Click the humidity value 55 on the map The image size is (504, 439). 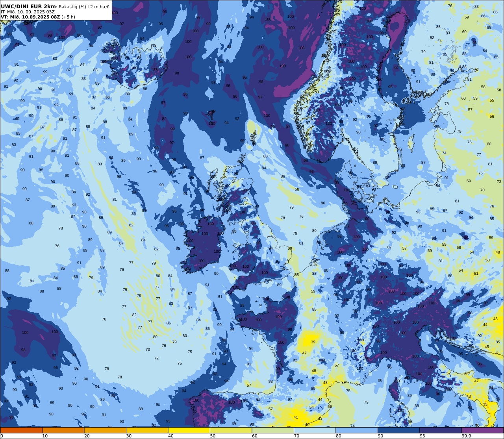[x=492, y=100]
